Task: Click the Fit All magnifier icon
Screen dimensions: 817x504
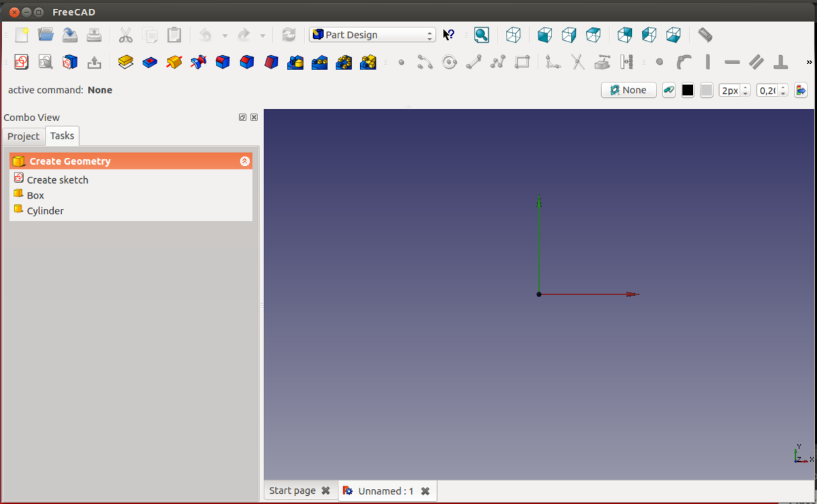Action: pyautogui.click(x=481, y=35)
